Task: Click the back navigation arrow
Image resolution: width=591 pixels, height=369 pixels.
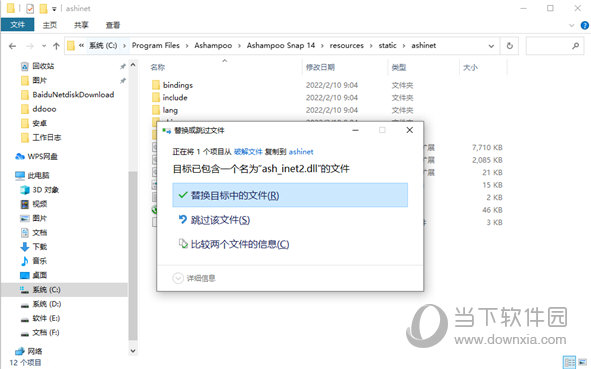Action: coord(12,46)
